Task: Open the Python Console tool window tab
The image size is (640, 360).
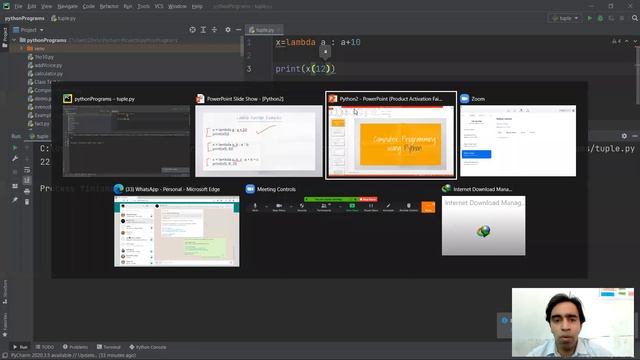Action: coord(148,347)
